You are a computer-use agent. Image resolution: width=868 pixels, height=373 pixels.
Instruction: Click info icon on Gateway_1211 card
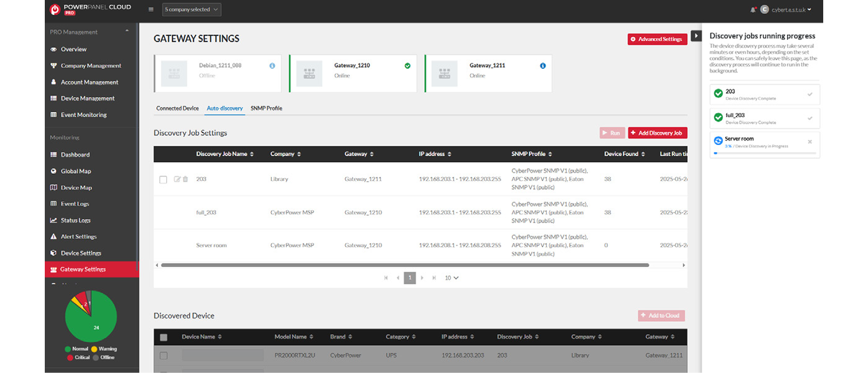point(543,66)
